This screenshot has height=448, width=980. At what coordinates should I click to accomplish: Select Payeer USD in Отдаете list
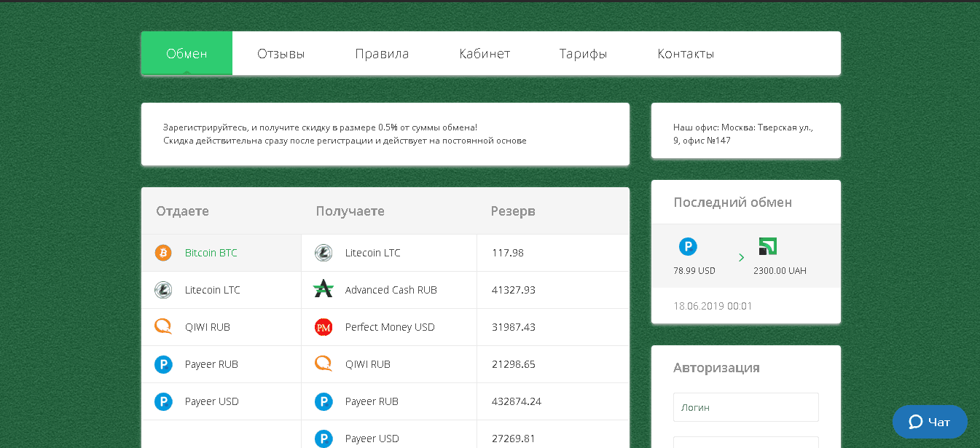click(x=211, y=401)
